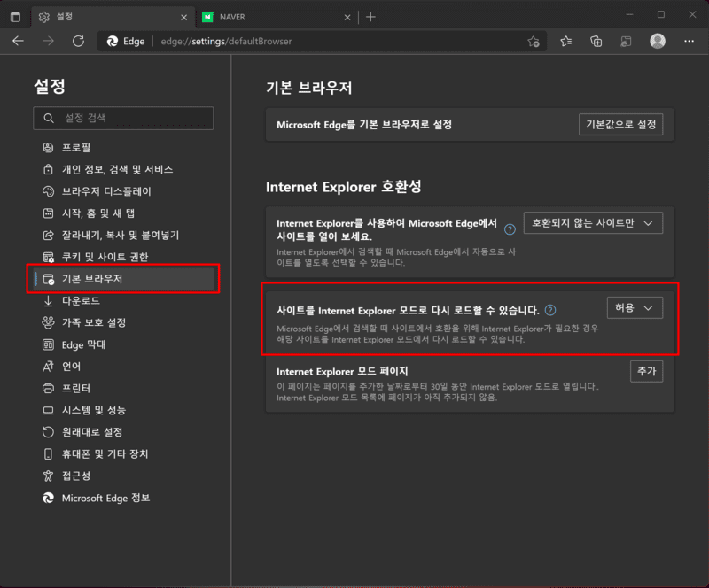Click the language icon beside 언어

48,366
